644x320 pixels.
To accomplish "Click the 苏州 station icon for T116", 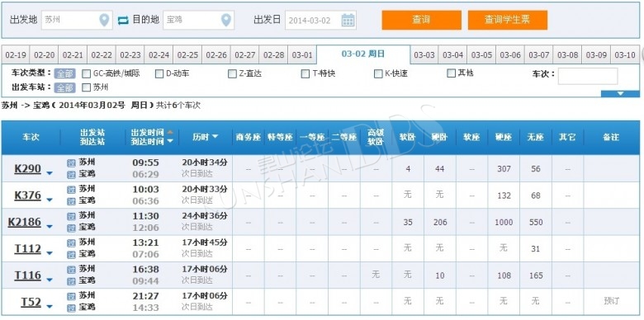I will pyautogui.click(x=72, y=270).
